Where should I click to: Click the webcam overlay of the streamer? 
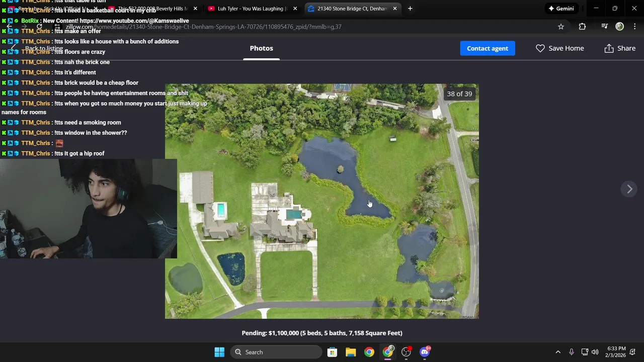coord(89,209)
